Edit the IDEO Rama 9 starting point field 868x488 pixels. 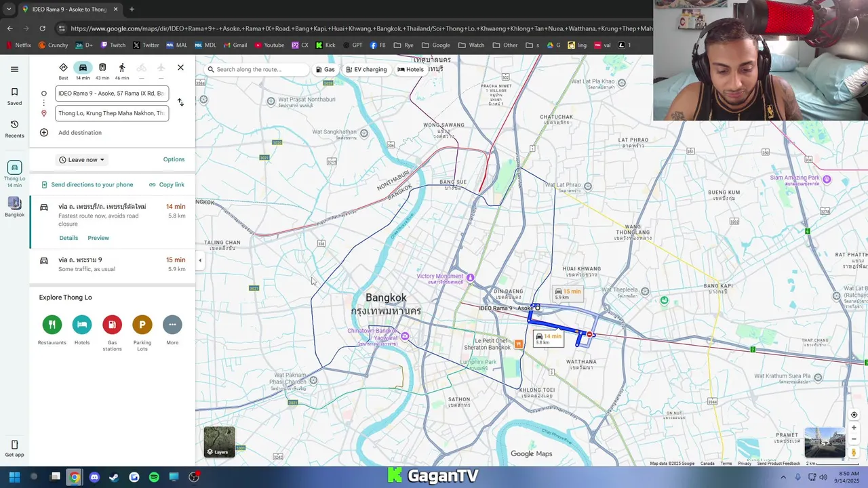112,94
